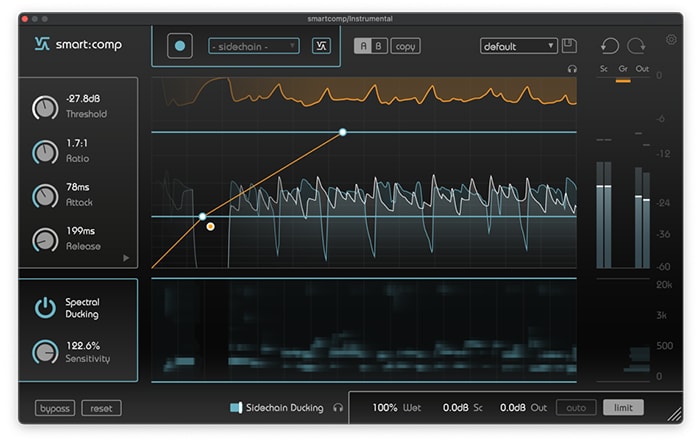Click the Sc meter label

(604, 69)
